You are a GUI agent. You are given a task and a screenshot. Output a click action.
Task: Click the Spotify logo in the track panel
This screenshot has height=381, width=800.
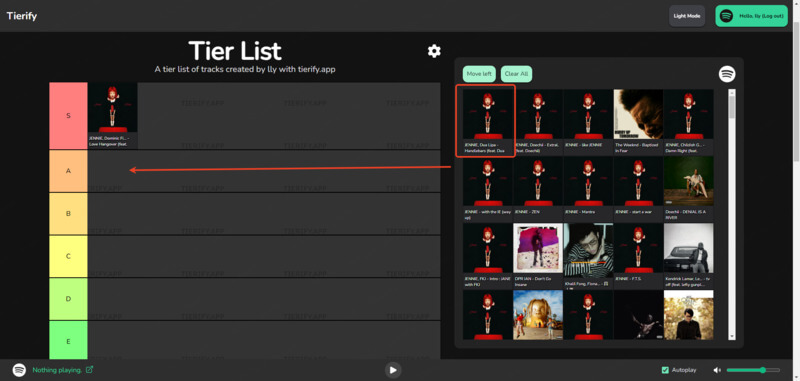(x=727, y=74)
